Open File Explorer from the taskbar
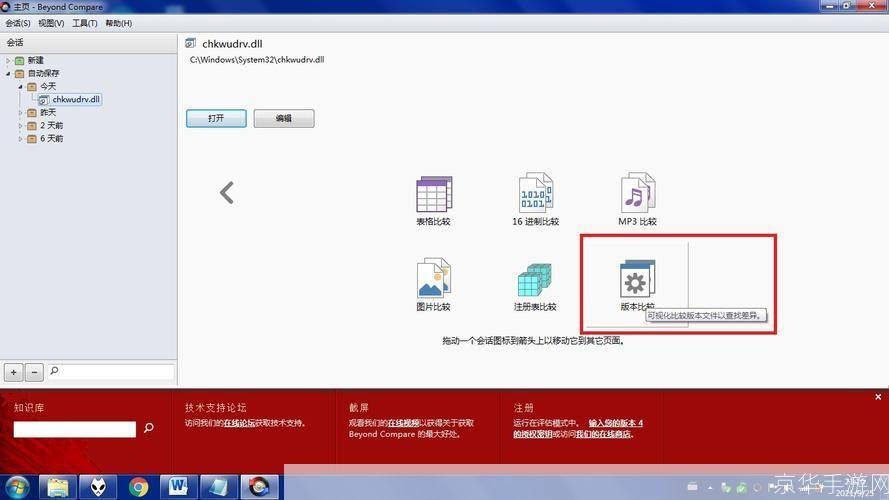Screen dimensions: 889x500 [x=57, y=487]
